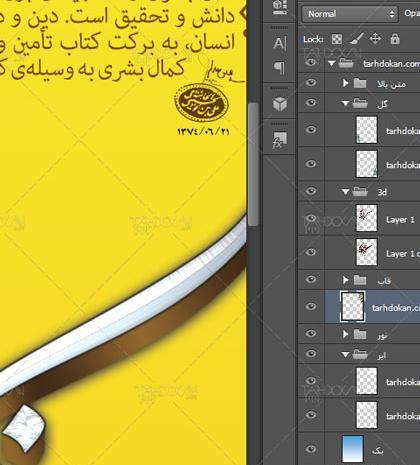Select the Layer 1 copy thumbnail
This screenshot has height=465, width=420.
pyautogui.click(x=367, y=252)
